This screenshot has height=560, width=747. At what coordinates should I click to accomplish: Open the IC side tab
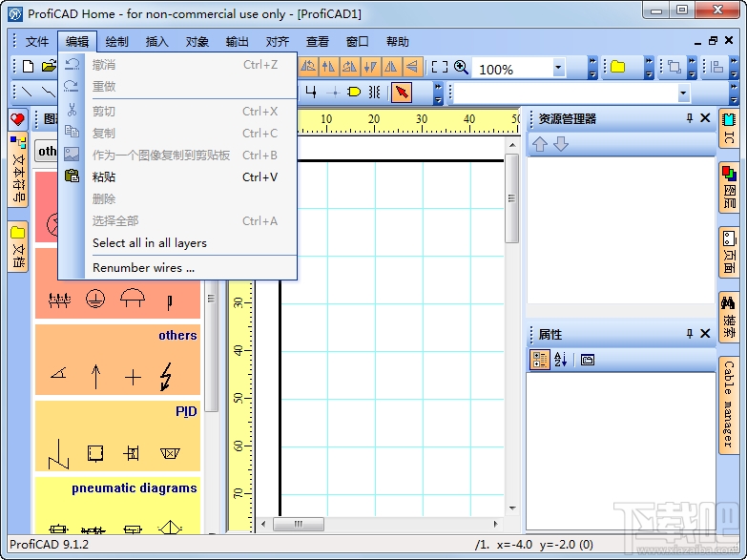(729, 129)
